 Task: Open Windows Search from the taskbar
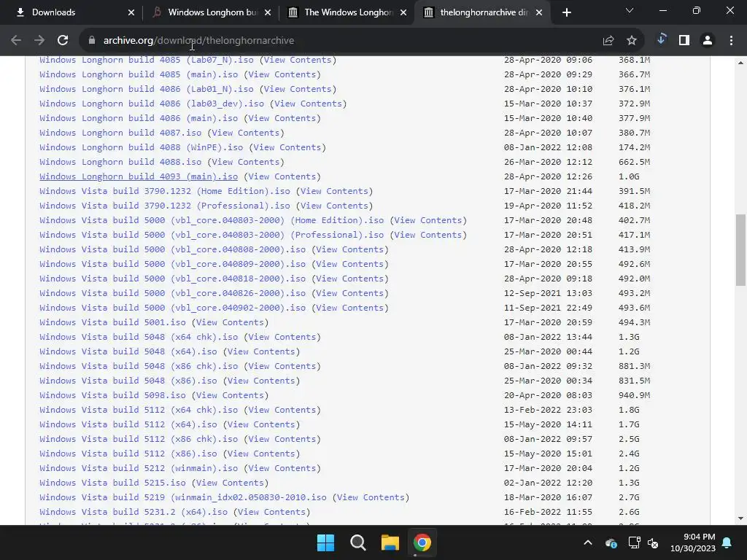(x=357, y=542)
